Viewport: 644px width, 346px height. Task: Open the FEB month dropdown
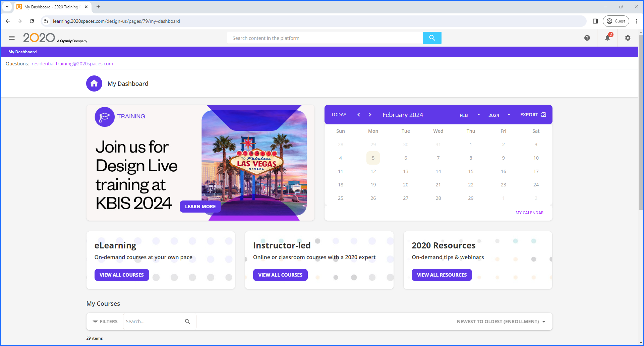[469, 115]
